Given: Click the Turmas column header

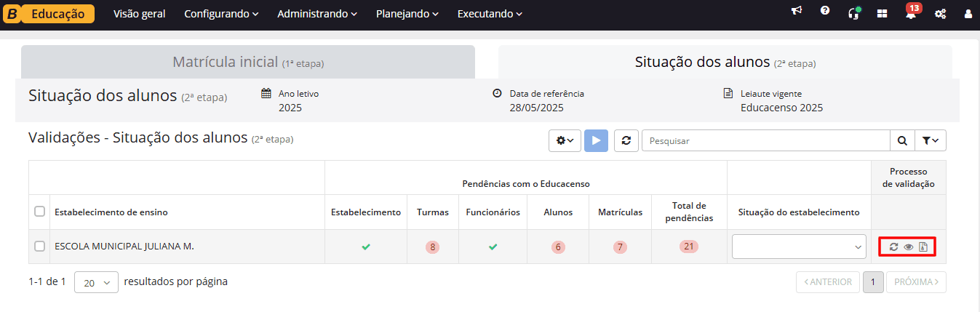Looking at the screenshot, I should click(x=433, y=212).
